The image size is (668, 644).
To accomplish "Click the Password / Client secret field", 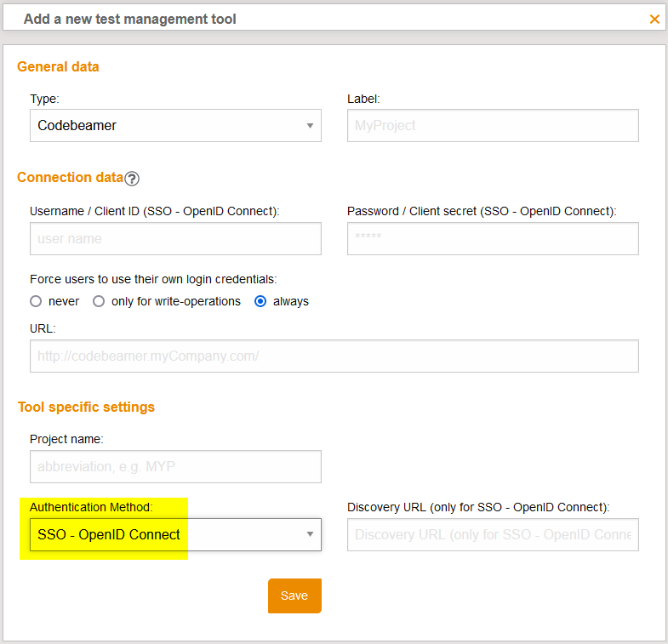I will (x=493, y=238).
